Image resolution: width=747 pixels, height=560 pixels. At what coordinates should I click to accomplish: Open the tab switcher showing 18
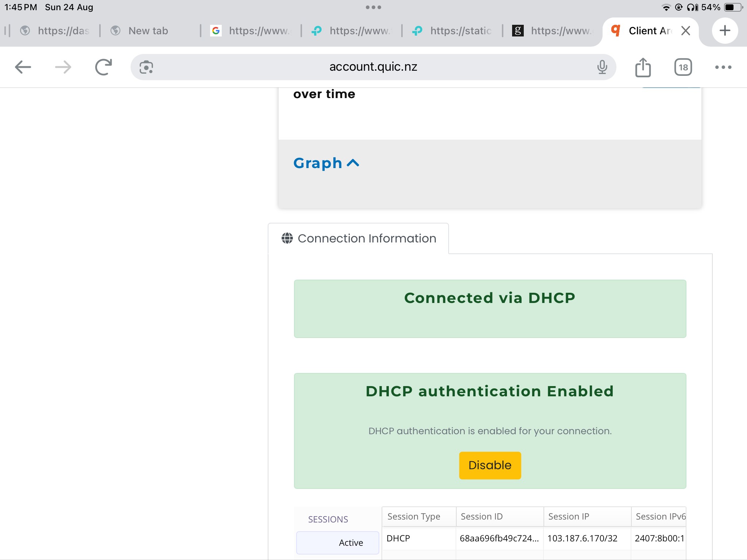pyautogui.click(x=683, y=67)
